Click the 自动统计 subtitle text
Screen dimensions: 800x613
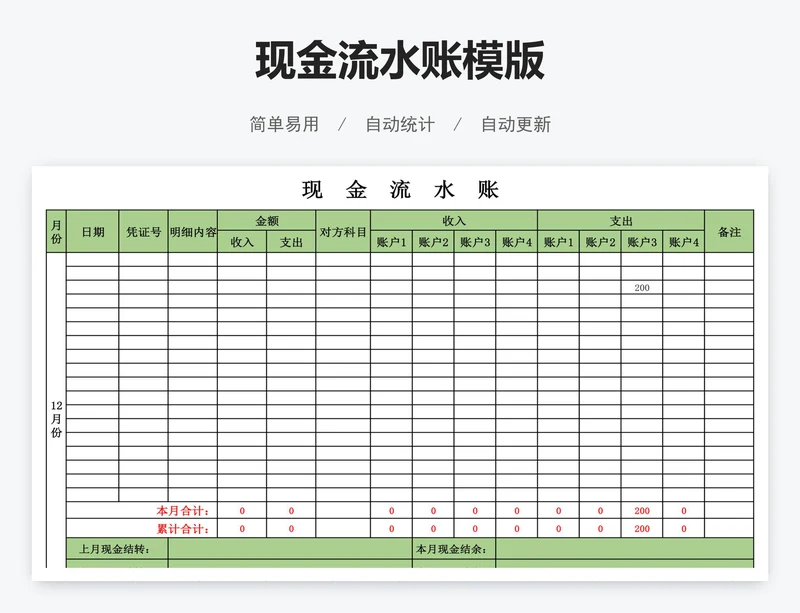[400, 124]
